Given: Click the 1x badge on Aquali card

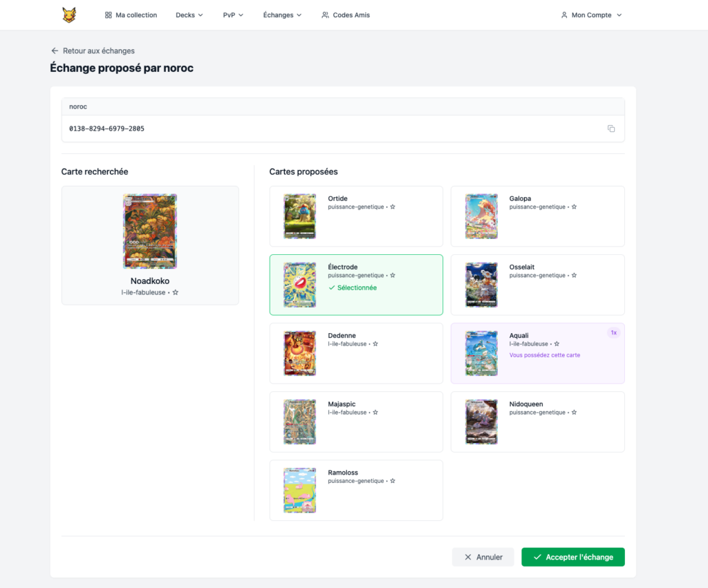Looking at the screenshot, I should [614, 332].
